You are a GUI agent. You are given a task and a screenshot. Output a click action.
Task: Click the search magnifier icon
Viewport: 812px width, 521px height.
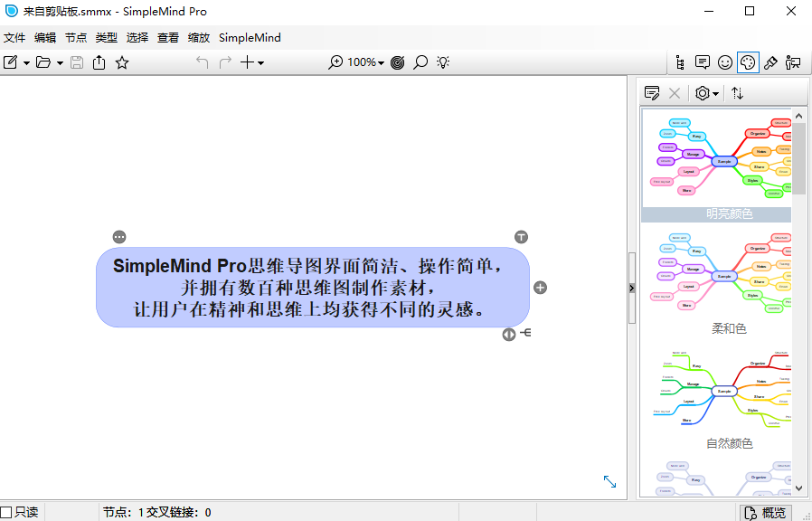pos(420,62)
